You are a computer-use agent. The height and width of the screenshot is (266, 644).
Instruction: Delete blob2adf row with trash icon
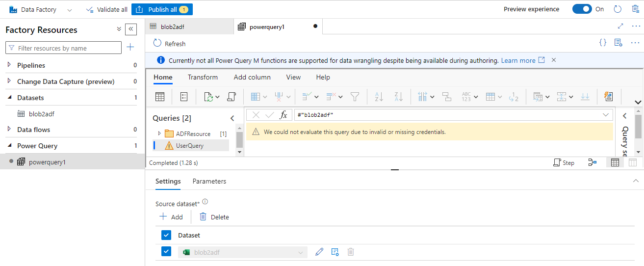pyautogui.click(x=351, y=252)
